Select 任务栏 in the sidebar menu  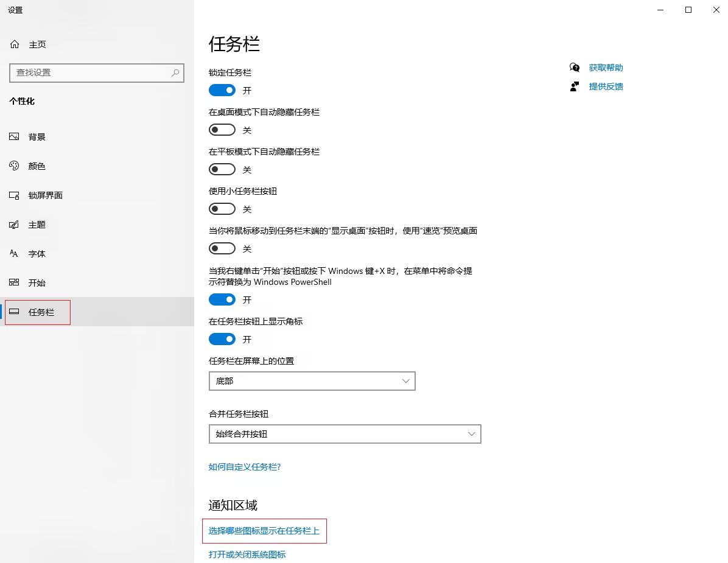(41, 312)
